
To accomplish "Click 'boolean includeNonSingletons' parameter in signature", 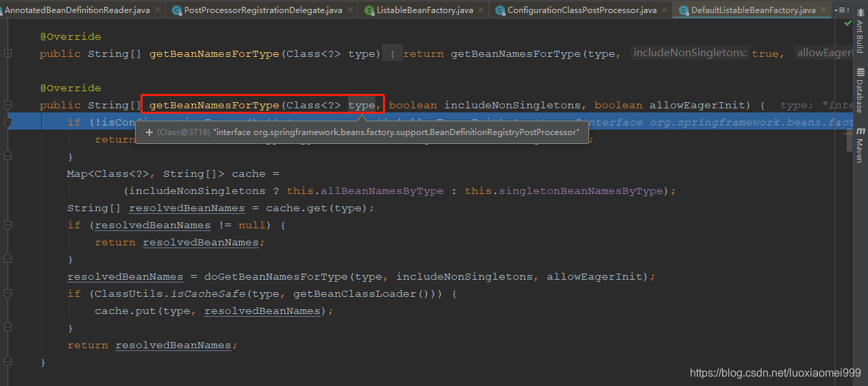I will click(485, 105).
